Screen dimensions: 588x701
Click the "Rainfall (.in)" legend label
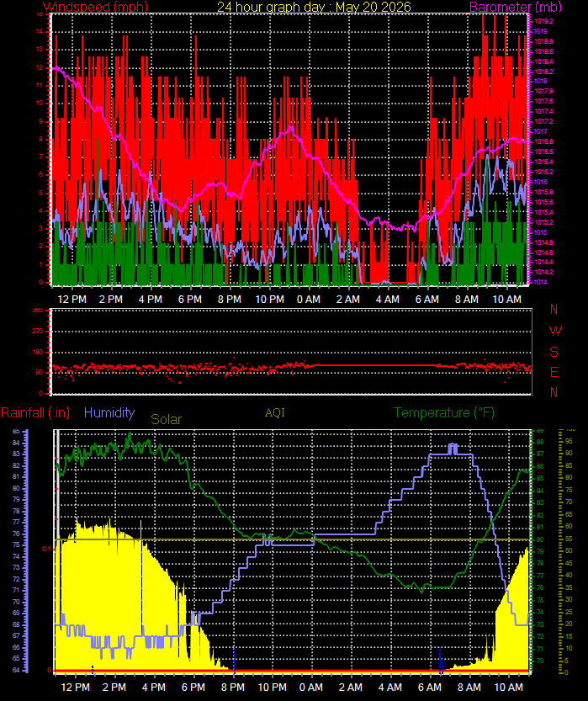[x=35, y=412]
